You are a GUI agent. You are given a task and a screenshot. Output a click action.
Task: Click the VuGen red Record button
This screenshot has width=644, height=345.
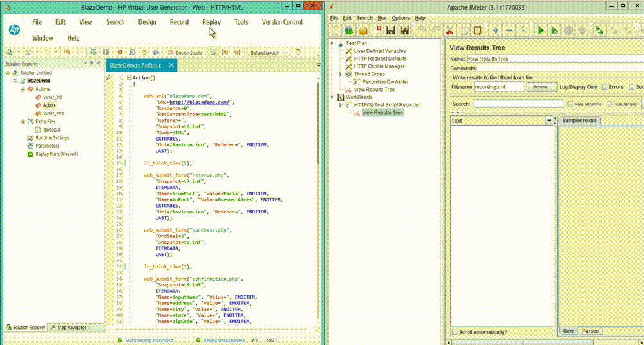point(120,52)
